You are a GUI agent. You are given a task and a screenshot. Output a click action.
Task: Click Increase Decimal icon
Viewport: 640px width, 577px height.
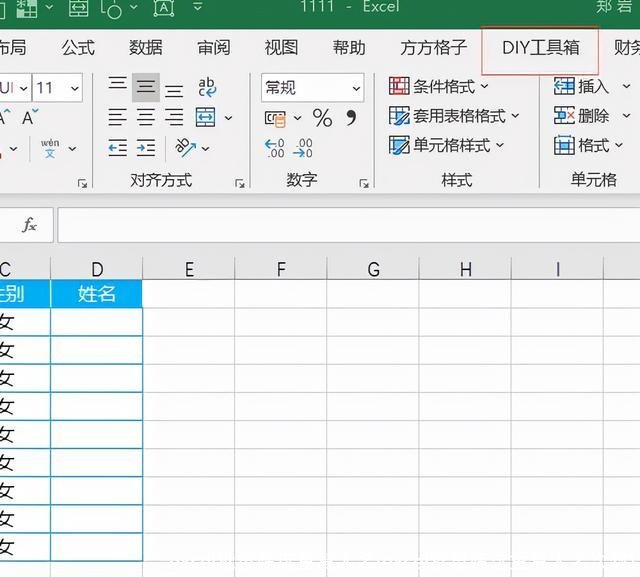tap(275, 148)
